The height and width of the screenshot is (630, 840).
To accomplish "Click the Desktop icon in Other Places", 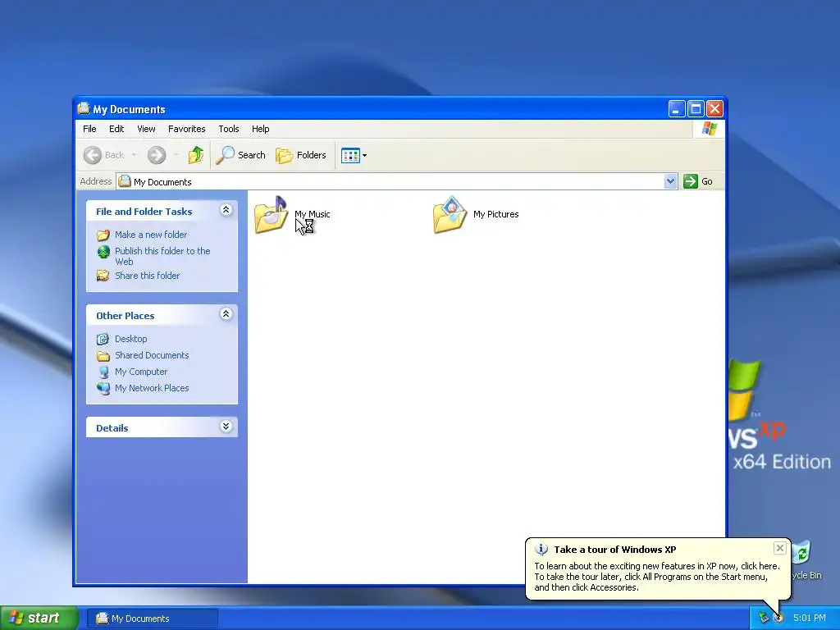I will [103, 339].
